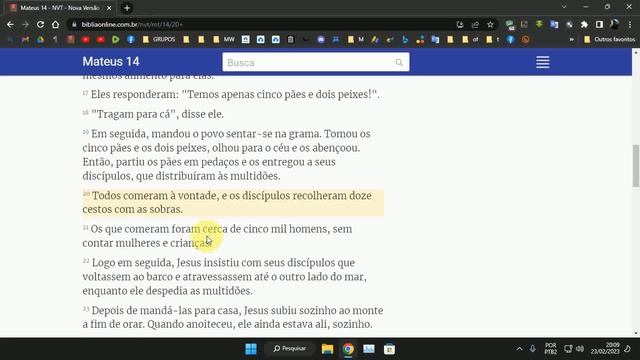Install app icon in address bar
Viewport: 640px width, 360px height.
[x=460, y=24]
